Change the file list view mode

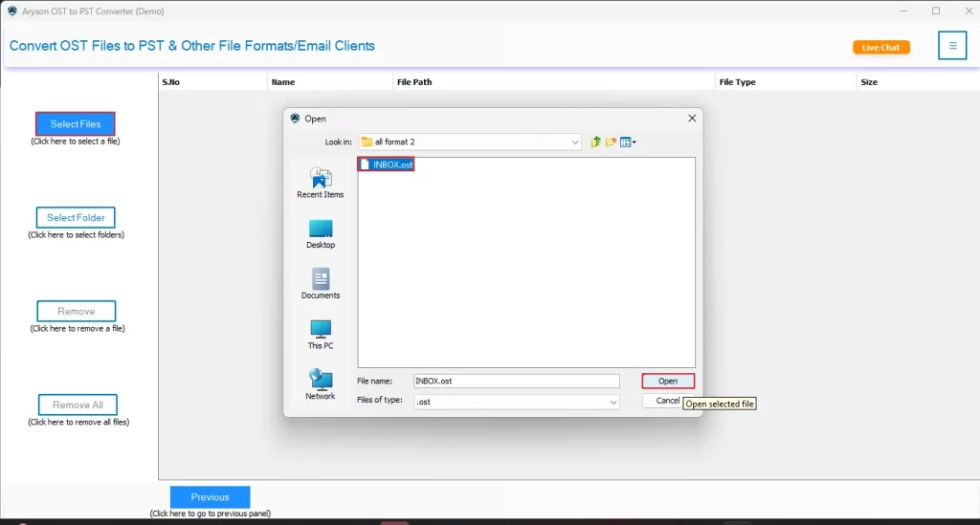628,142
